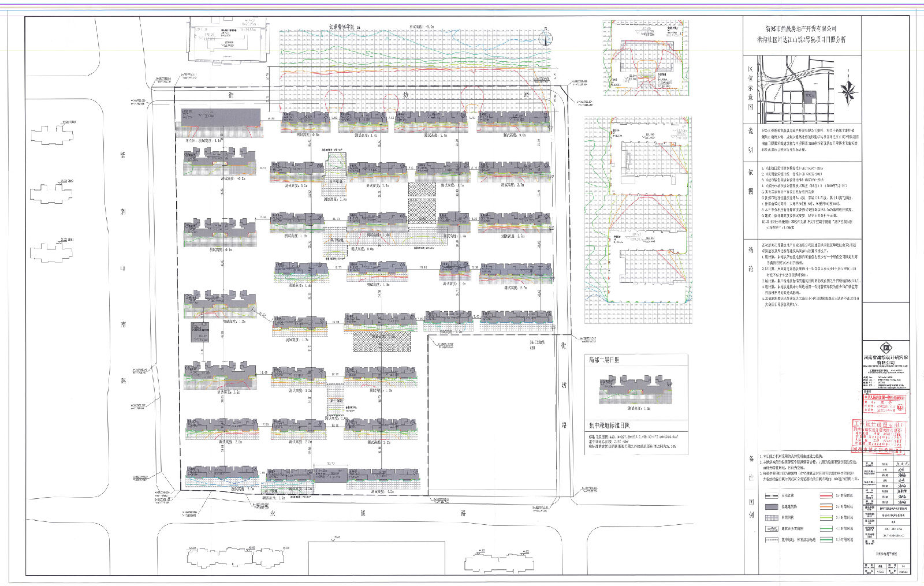Click the design institute diamond logo

tap(885, 348)
